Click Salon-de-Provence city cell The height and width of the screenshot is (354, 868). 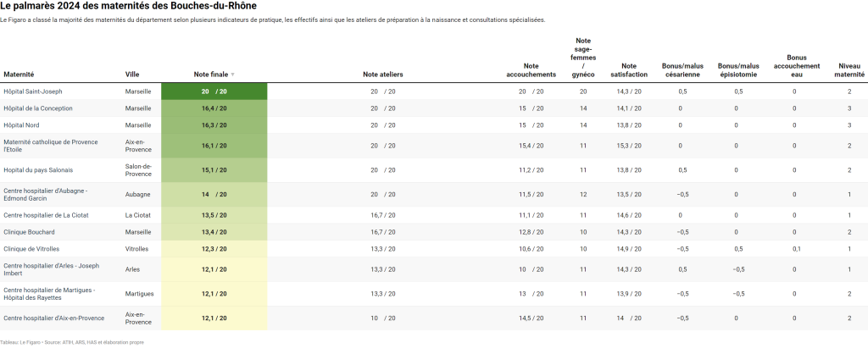click(138, 170)
